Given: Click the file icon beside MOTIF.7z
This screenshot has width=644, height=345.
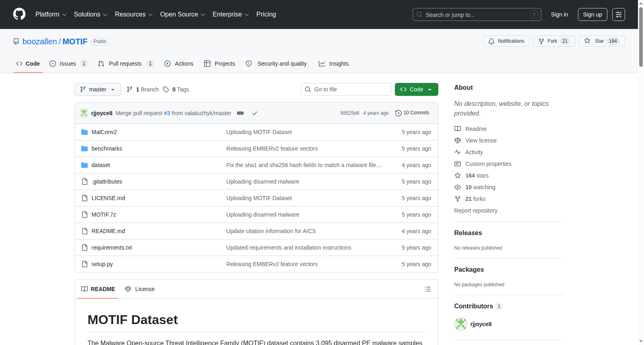Looking at the screenshot, I should coord(85,215).
